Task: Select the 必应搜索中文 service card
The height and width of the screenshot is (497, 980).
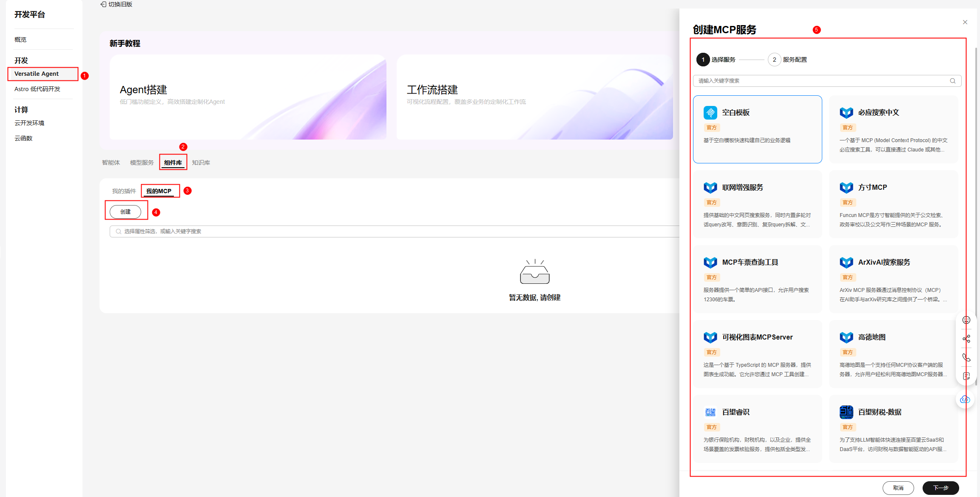Action: coord(893,129)
